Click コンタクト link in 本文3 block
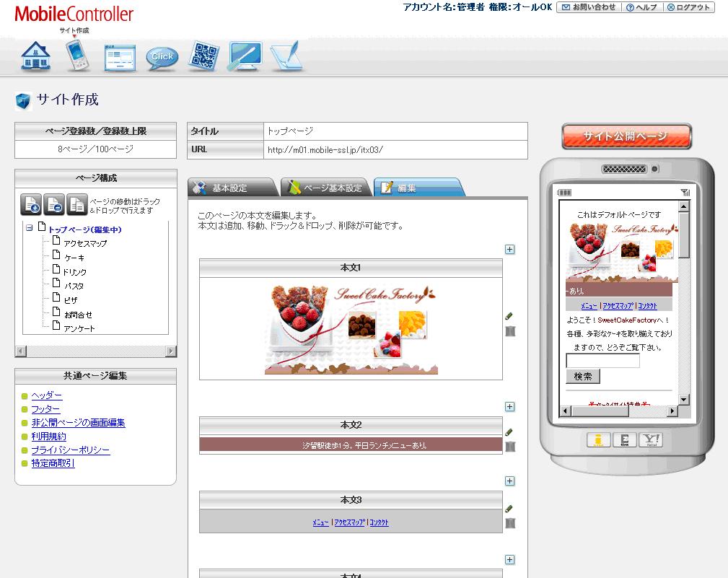The image size is (728, 578). [380, 522]
